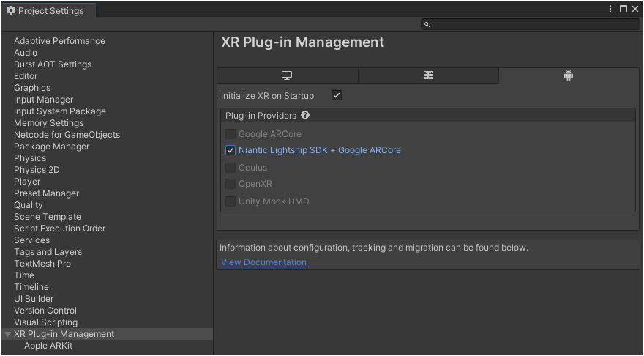Screen dimensions: 644x356
Task: Open the three-dot window options menu
Action: (x=611, y=9)
